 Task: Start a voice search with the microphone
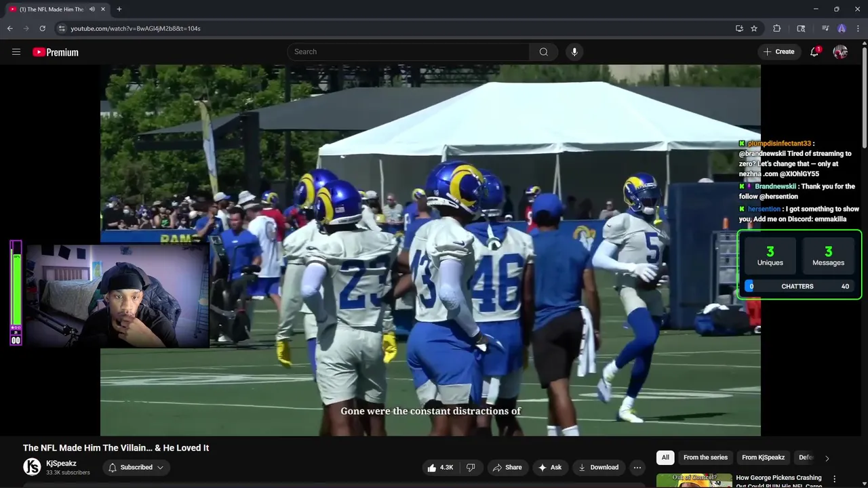(574, 52)
